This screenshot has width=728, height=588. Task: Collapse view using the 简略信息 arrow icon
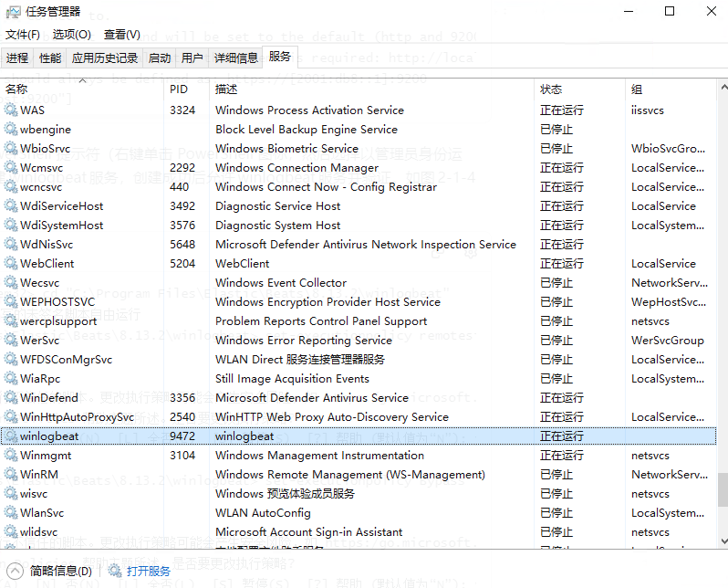(x=15, y=572)
